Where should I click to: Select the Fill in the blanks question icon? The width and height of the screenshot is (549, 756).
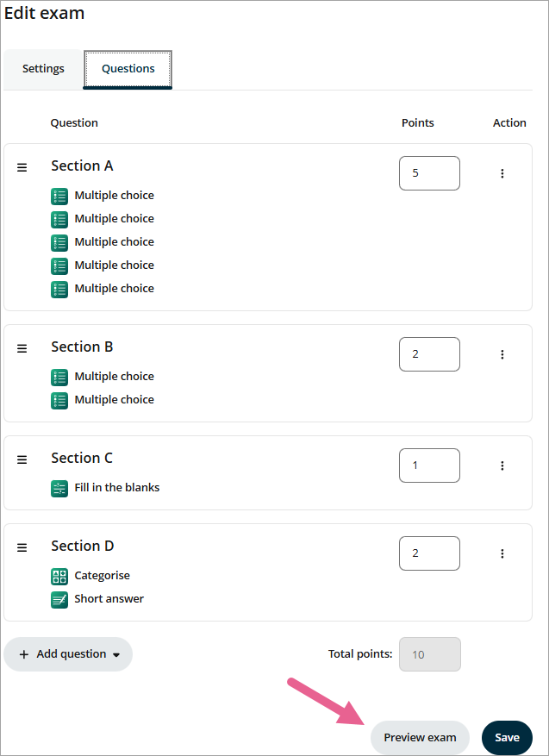(59, 489)
